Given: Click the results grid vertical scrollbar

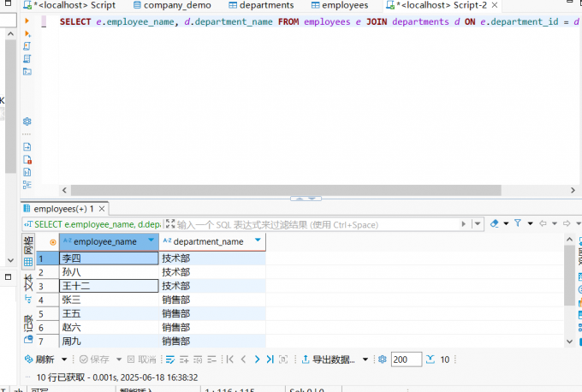Looking at the screenshot, I should click(569, 276).
